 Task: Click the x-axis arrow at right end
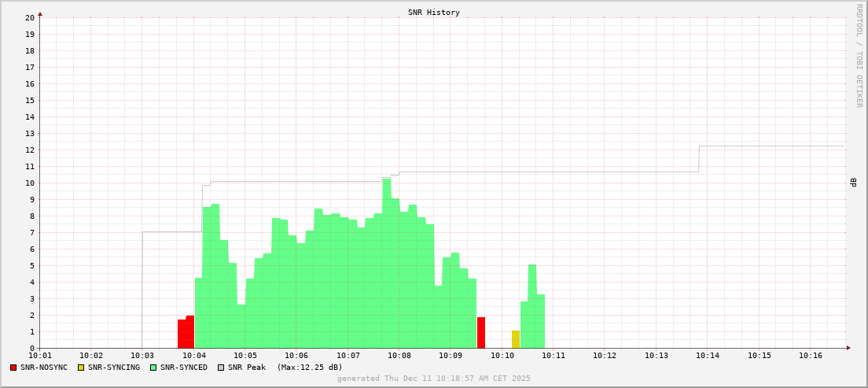click(x=848, y=348)
